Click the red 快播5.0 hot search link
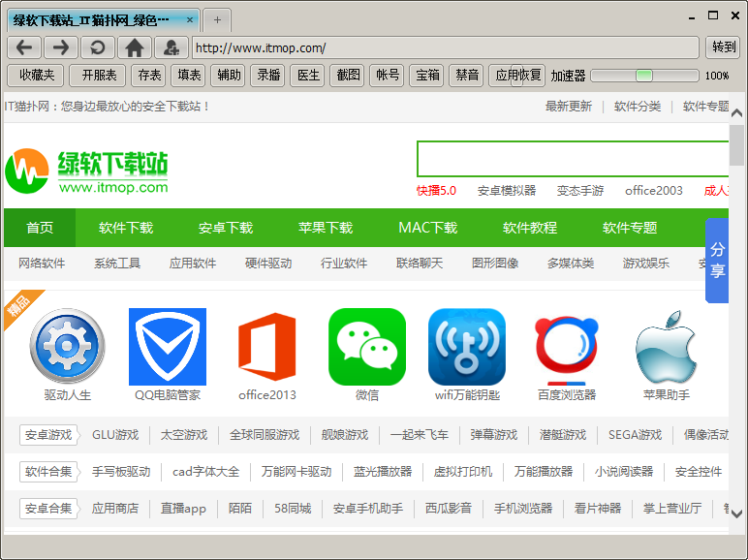Viewport: 748px width, 560px height. coord(436,191)
